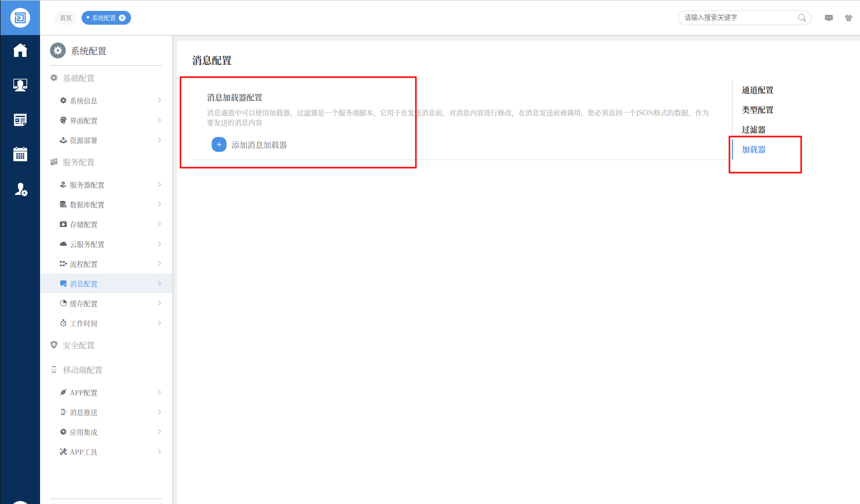Screen dimensions: 860x504
Task: Click the home icon in the left sidebar
Action: click(x=20, y=50)
